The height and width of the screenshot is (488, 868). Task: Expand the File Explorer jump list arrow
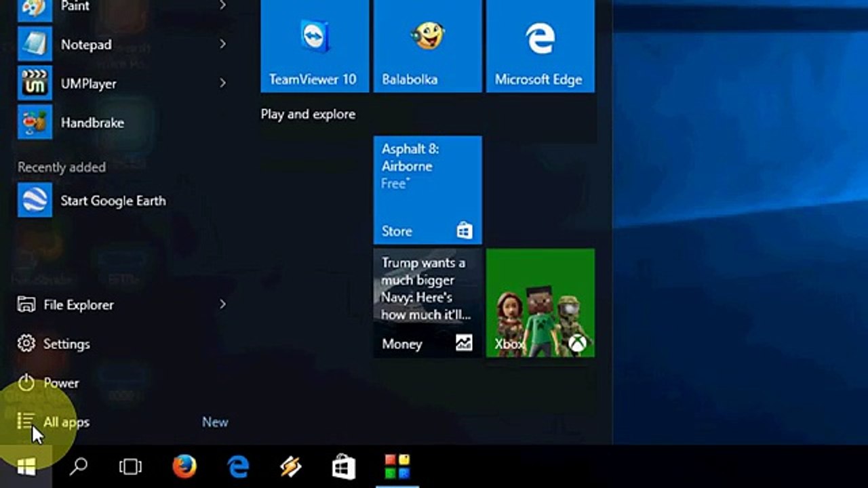222,305
